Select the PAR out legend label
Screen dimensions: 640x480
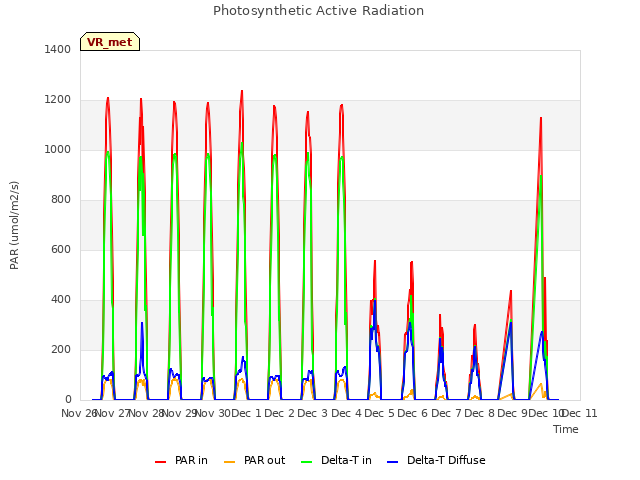click(x=264, y=460)
